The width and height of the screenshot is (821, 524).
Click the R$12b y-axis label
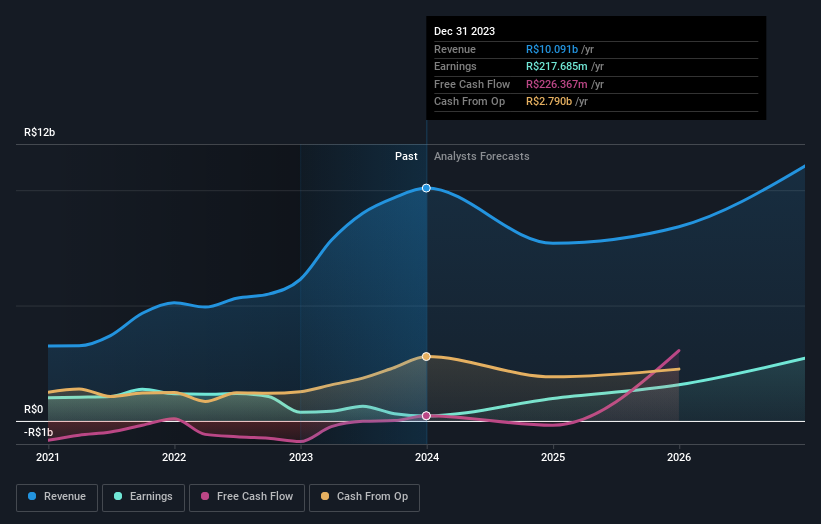[39, 132]
